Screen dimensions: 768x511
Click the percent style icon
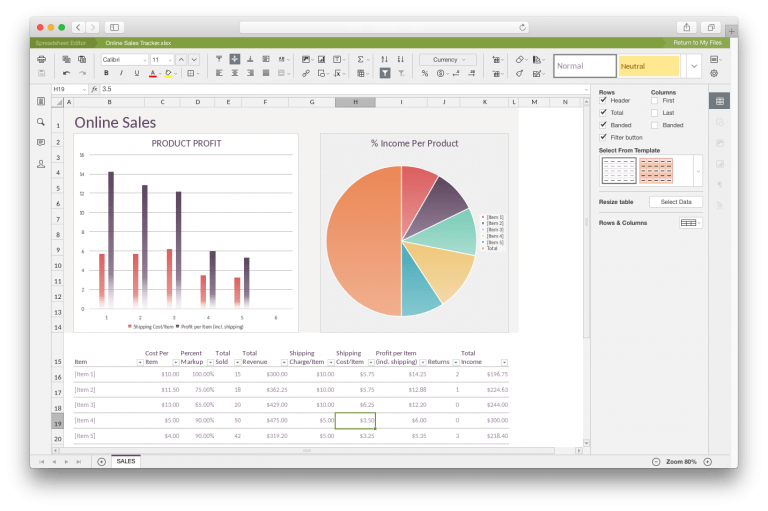(425, 73)
